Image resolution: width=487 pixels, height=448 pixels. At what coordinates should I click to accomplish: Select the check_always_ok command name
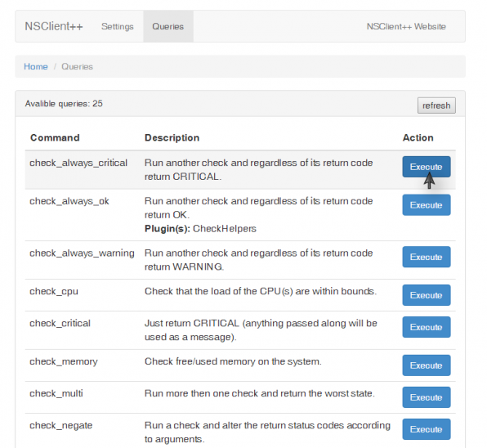[69, 201]
